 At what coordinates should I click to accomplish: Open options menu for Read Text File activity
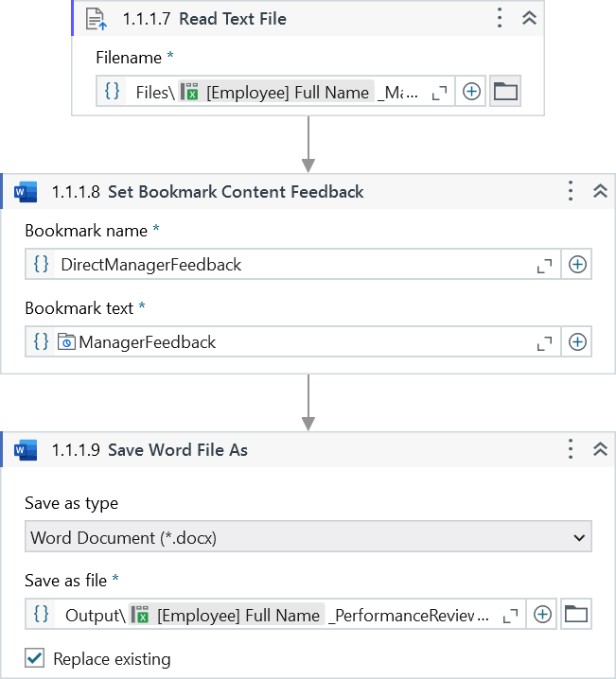coord(500,18)
